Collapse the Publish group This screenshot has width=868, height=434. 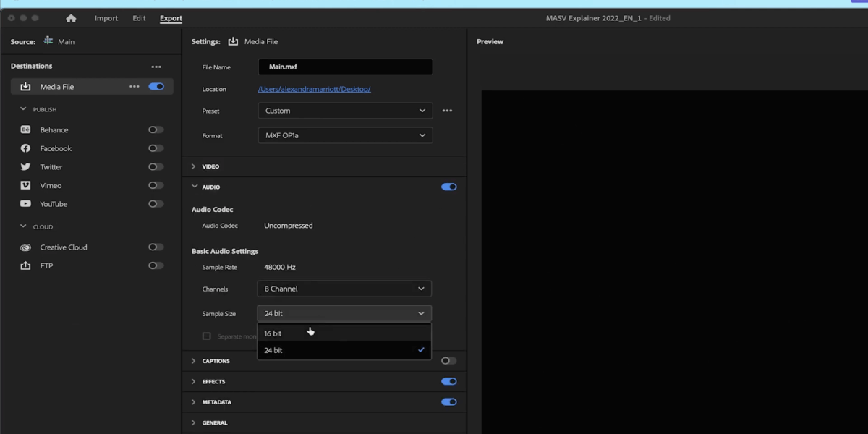[x=23, y=109]
